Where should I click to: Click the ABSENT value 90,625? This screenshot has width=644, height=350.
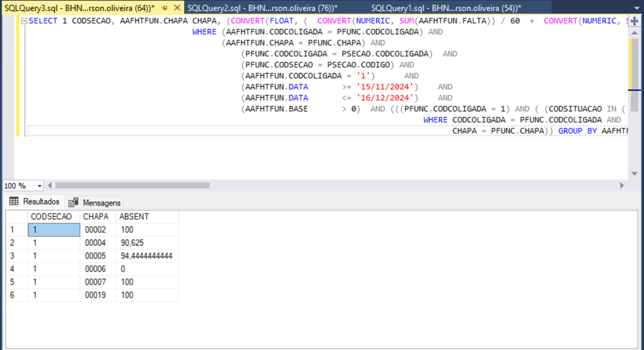tap(146, 243)
